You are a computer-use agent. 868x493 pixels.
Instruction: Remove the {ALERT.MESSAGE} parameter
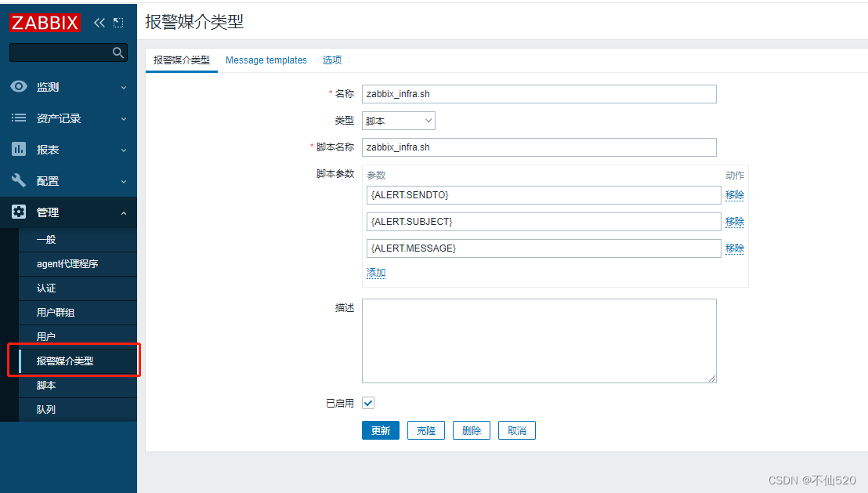[735, 248]
